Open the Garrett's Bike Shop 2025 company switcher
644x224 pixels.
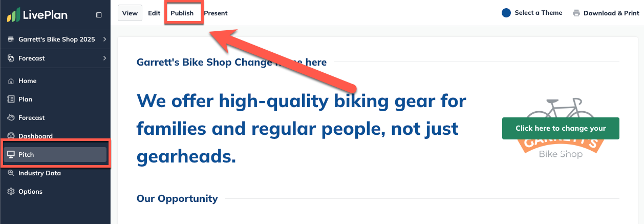tap(56, 39)
